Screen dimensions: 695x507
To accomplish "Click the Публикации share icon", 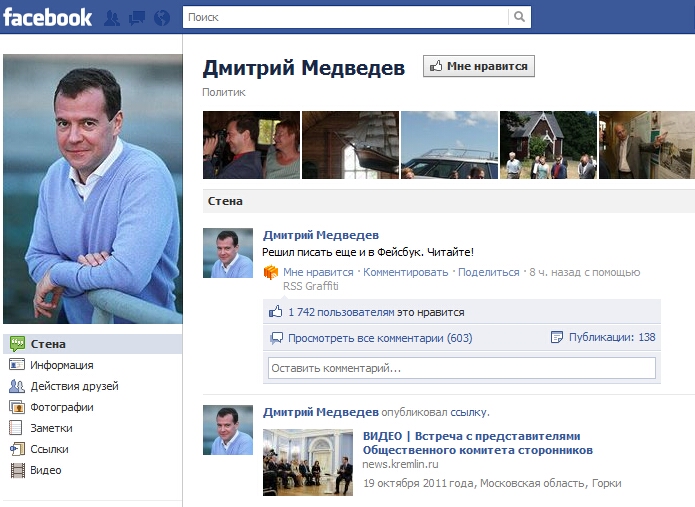I will pos(557,337).
